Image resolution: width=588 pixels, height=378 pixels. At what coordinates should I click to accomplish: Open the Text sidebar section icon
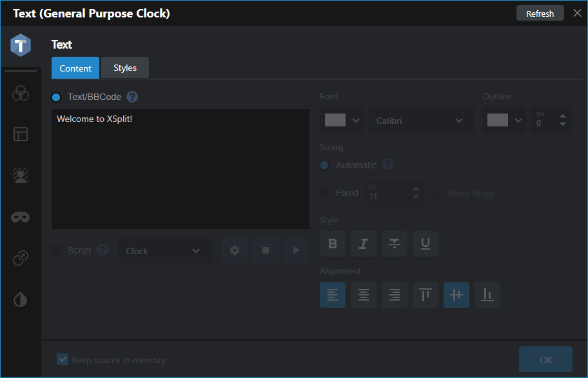[x=21, y=45]
